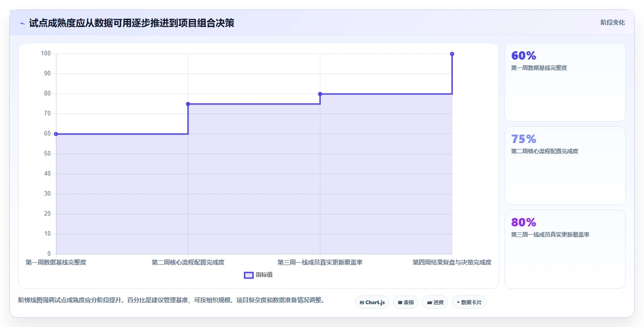Screen dimensions: 644x327
Task: Open the 75% 第二周核心流程配置完成度 card
Action: tap(565, 165)
